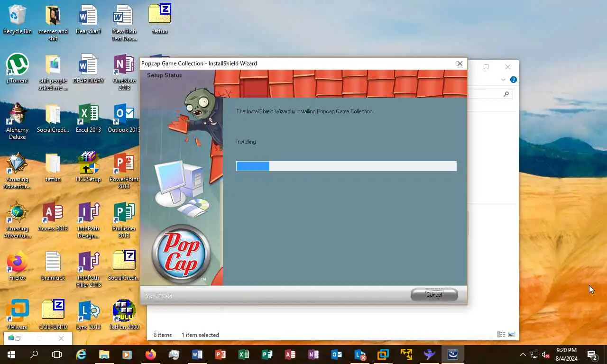Select the TetFun 2000 desktop icon

[x=124, y=315]
